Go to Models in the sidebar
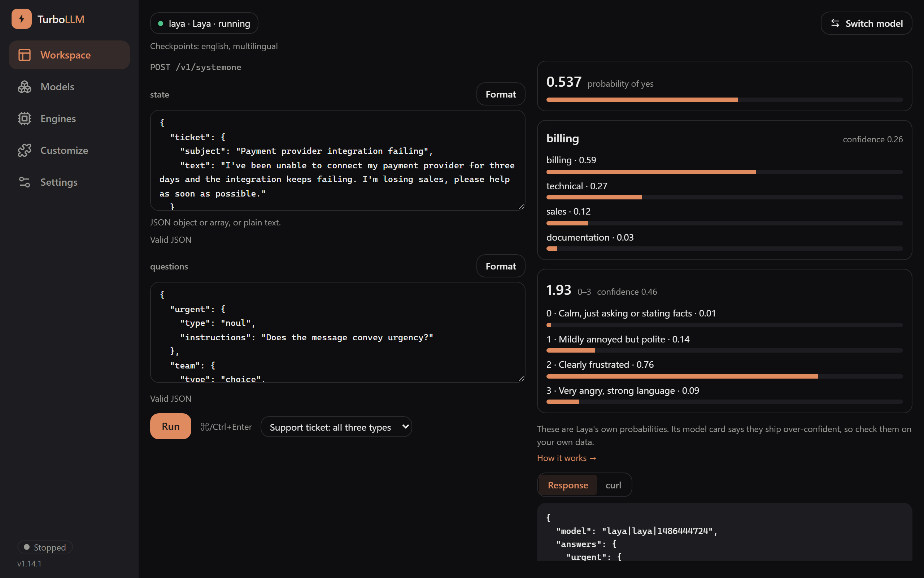Screen dimensions: 924x578 pyautogui.click(x=69, y=87)
